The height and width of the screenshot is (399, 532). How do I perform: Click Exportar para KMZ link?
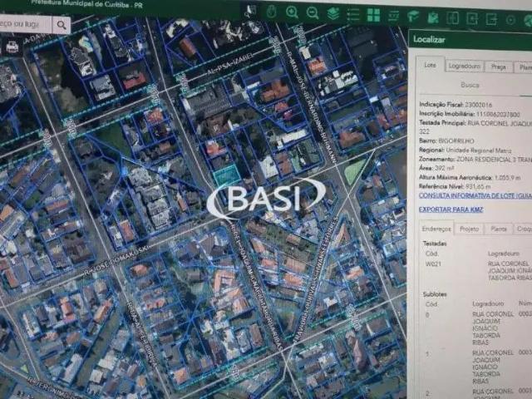pyautogui.click(x=451, y=209)
